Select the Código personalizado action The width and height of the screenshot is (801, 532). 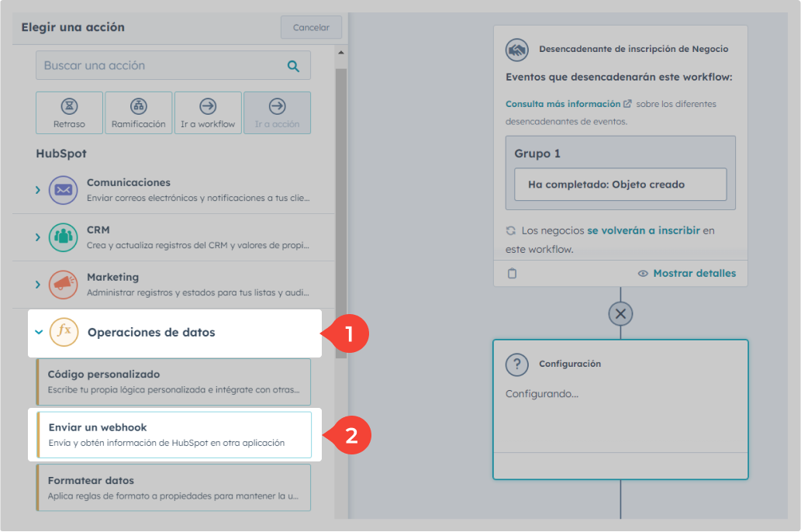[174, 382]
